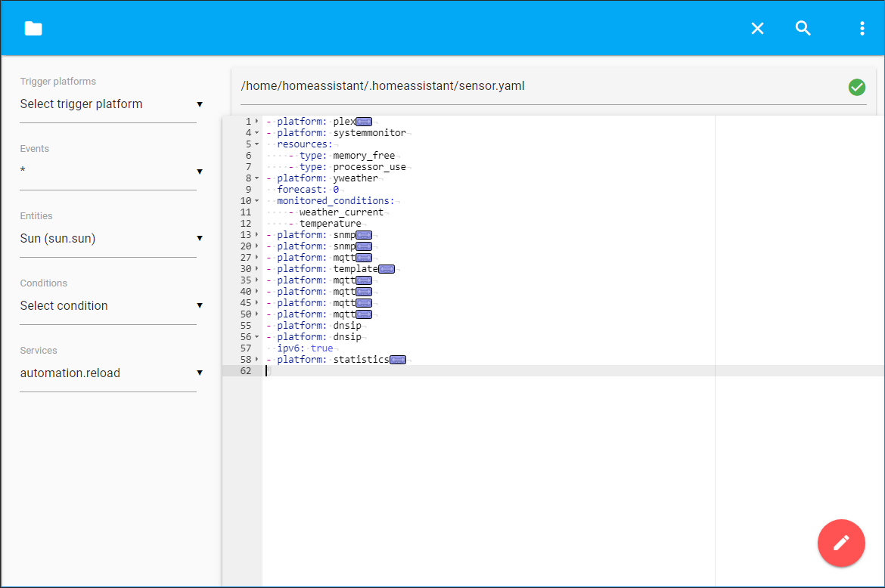Expand folded mqtt block on line 40
Screen dimensions: 885x588
pos(257,291)
